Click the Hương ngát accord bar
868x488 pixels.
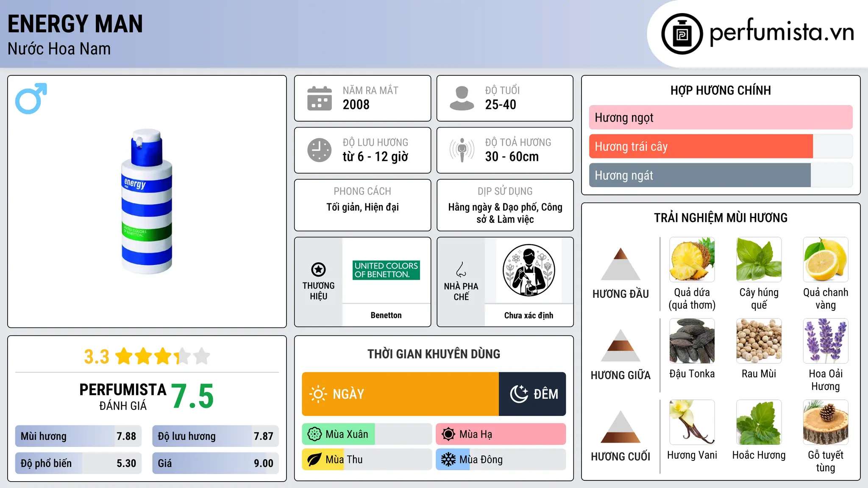[x=721, y=175]
